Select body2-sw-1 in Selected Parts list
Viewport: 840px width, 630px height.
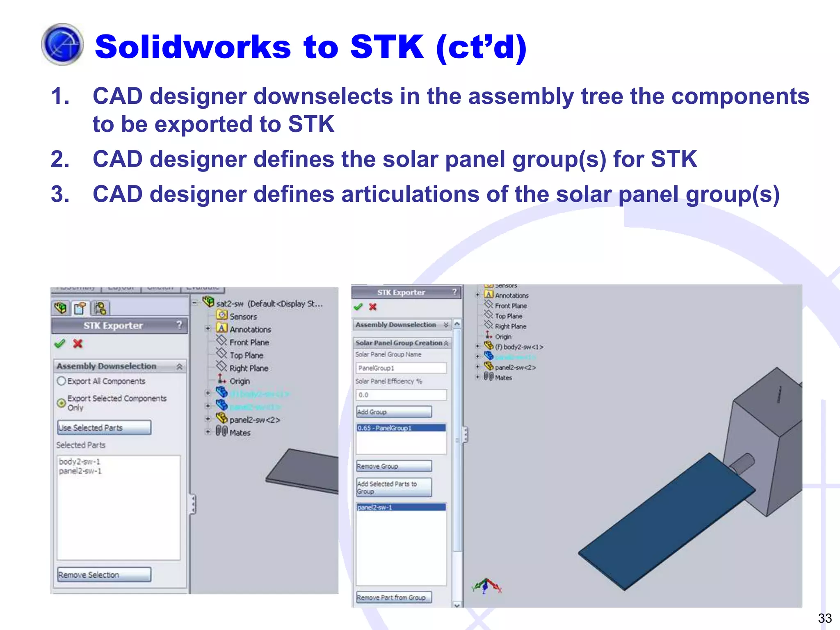80,461
